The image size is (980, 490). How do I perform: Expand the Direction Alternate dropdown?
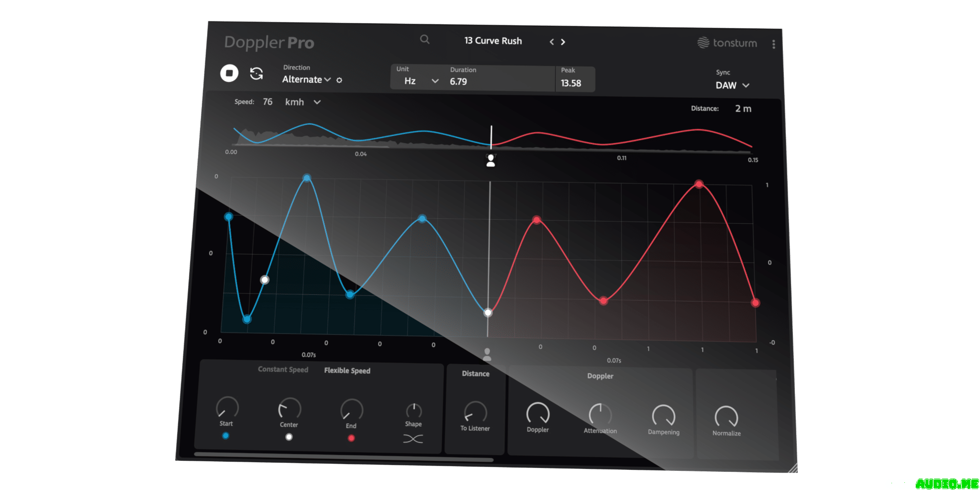[x=306, y=79]
